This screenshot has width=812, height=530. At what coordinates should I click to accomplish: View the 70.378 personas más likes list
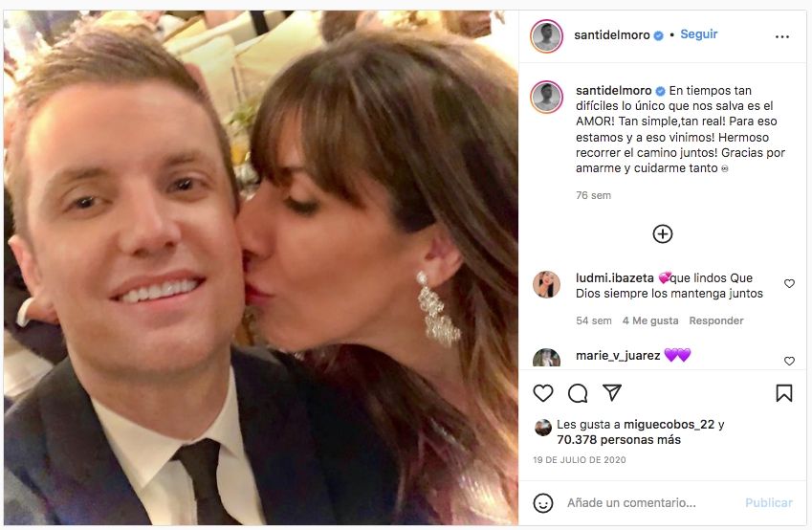coord(619,440)
